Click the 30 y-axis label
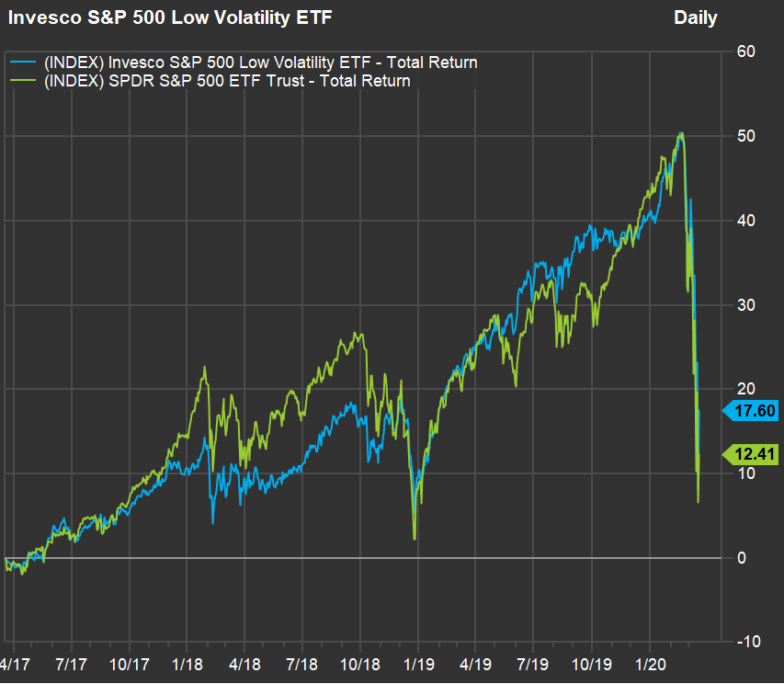The width and height of the screenshot is (784, 684). pyautogui.click(x=745, y=305)
